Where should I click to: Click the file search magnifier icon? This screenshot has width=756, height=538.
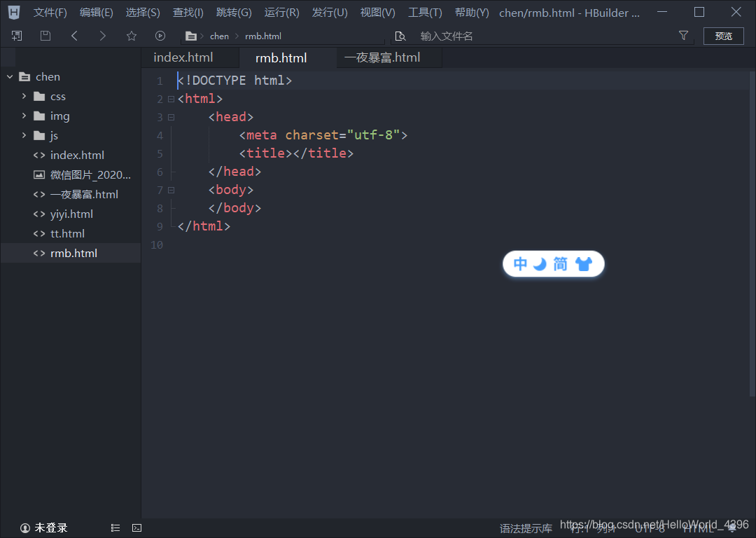pos(400,36)
